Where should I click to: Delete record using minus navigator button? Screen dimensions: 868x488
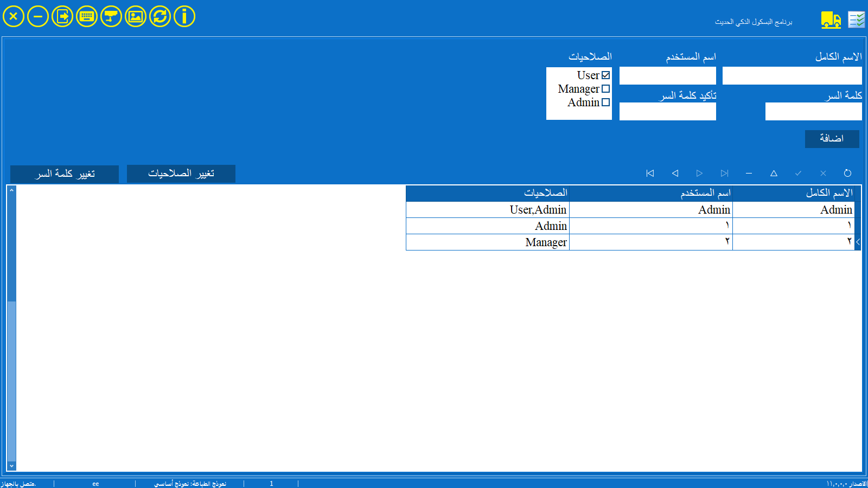(x=749, y=174)
